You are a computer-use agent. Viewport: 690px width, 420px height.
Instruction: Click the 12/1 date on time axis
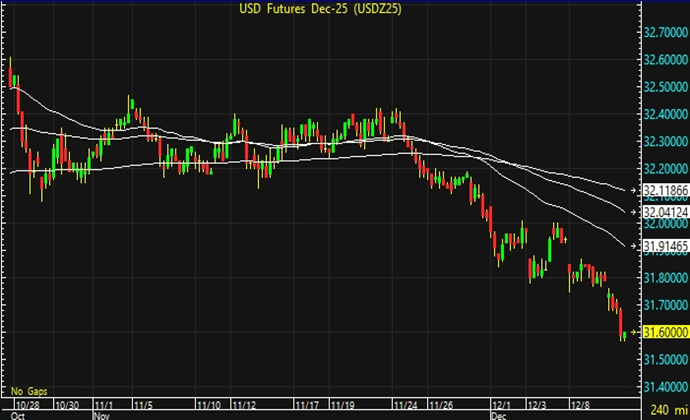coord(498,404)
